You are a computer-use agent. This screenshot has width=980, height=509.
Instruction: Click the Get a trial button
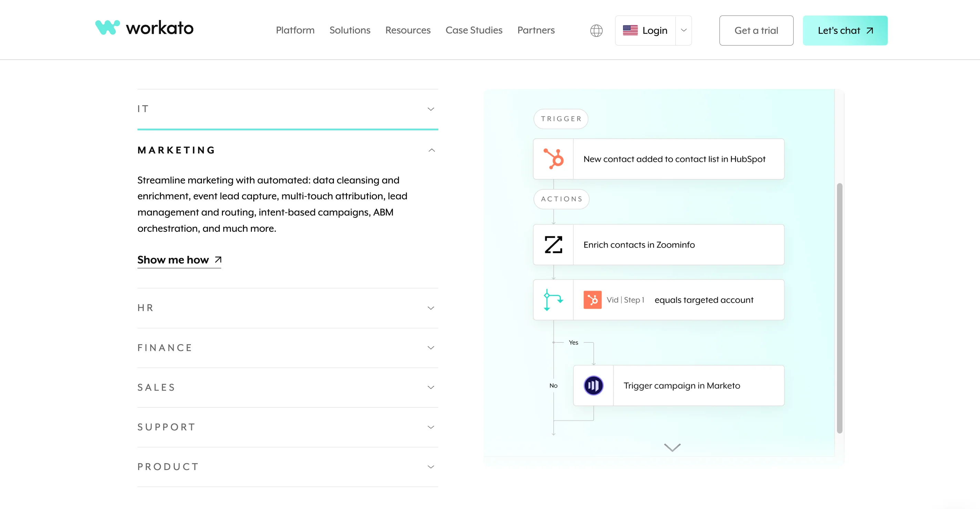756,30
